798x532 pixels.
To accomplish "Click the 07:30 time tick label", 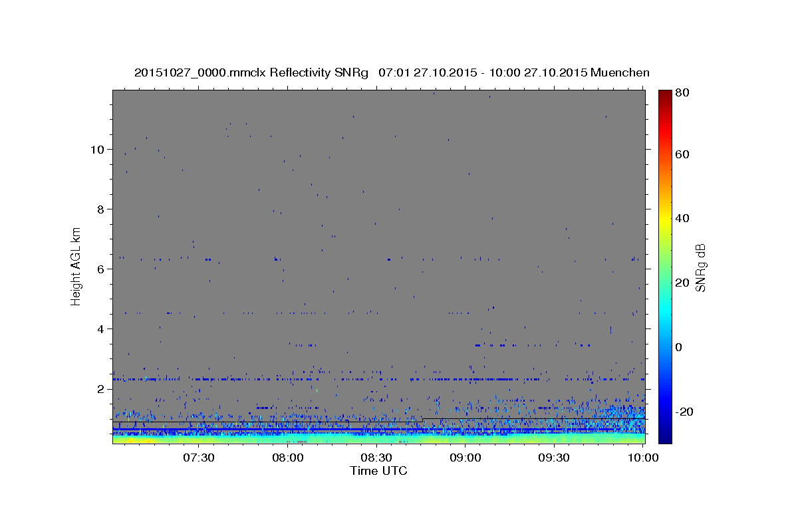I will click(199, 458).
